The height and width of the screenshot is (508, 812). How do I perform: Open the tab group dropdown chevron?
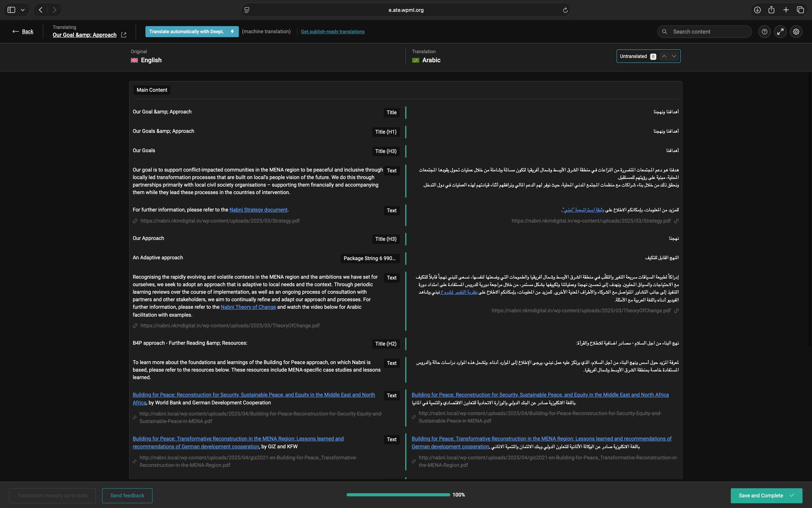[23, 10]
